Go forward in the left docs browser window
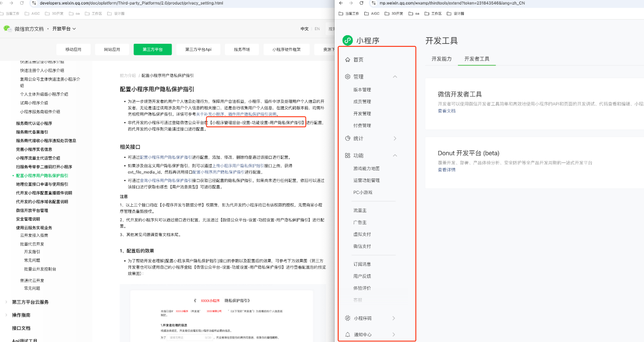The height and width of the screenshot is (342, 644). [12, 3]
